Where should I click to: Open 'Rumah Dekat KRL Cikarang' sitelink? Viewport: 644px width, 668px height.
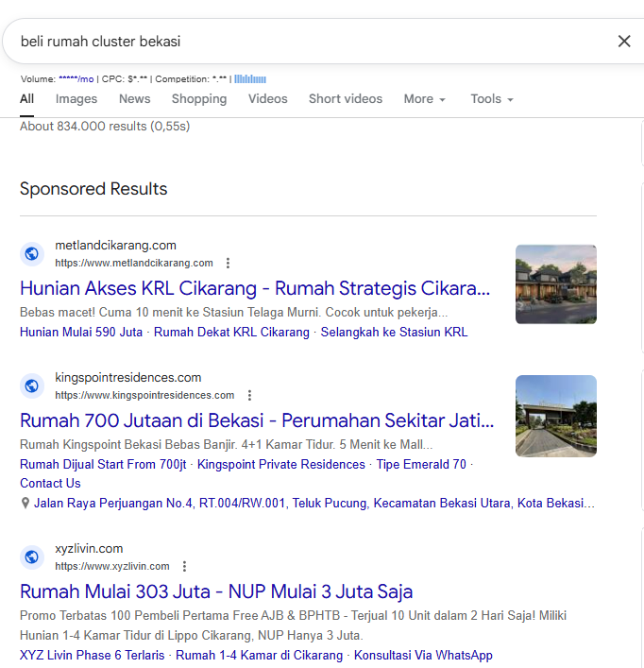tap(231, 333)
